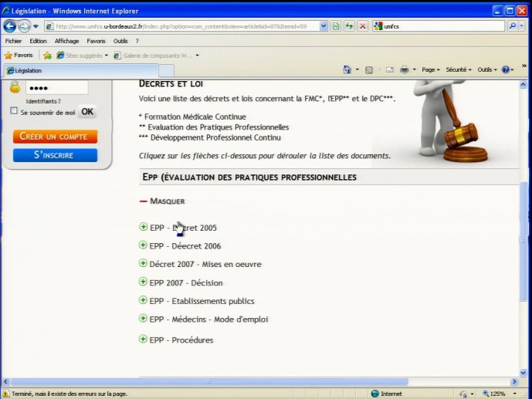This screenshot has height=399, width=532.
Task: Open the Page command menu
Action: (431, 69)
